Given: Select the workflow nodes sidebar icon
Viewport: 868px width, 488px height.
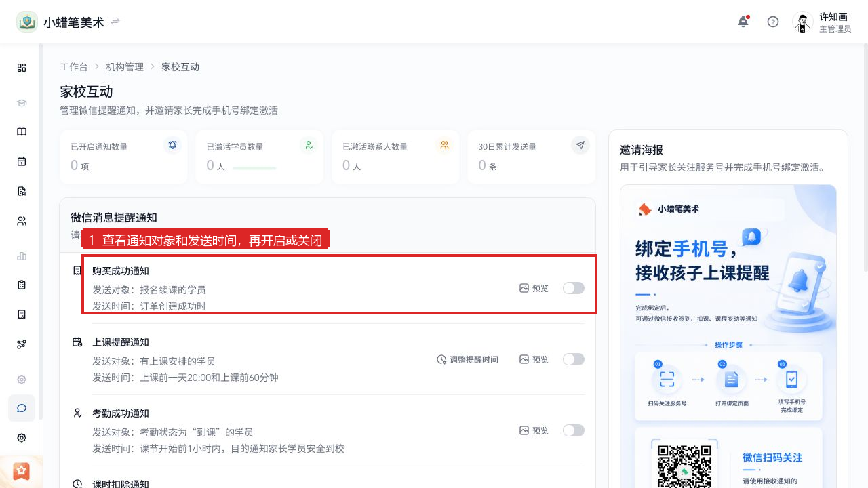Looking at the screenshot, I should coord(22,344).
